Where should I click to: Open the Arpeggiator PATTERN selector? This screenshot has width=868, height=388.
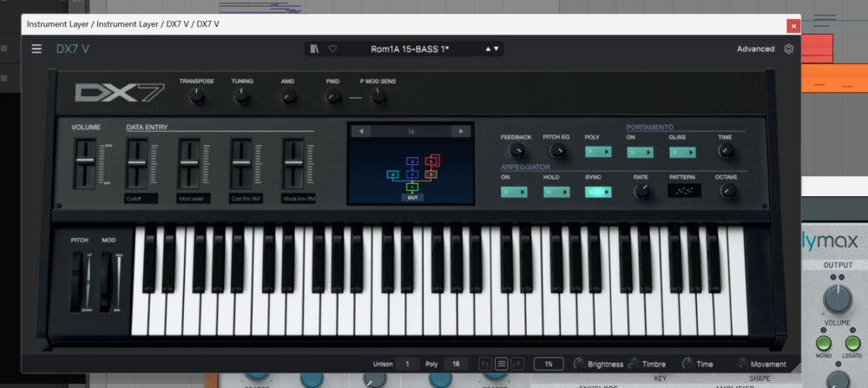684,191
